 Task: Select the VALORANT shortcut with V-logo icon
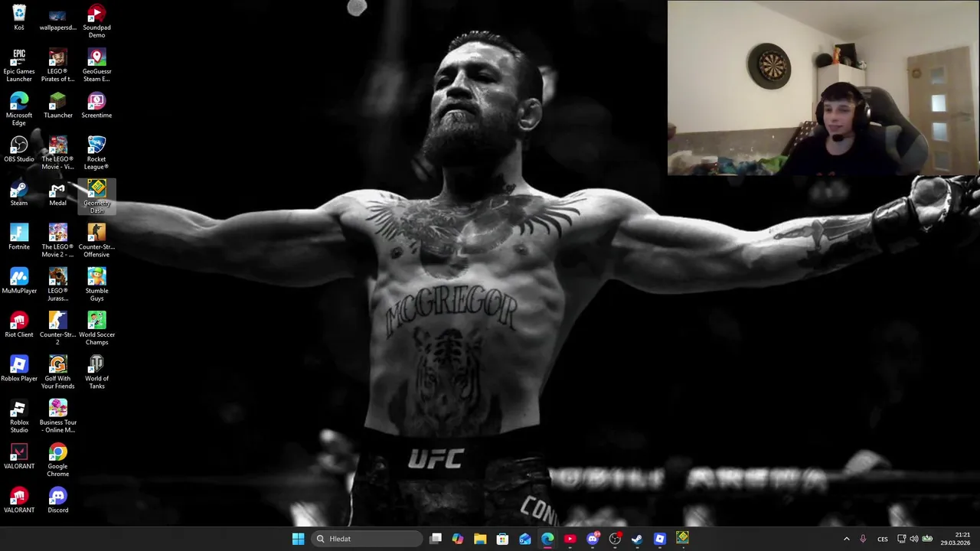point(19,457)
